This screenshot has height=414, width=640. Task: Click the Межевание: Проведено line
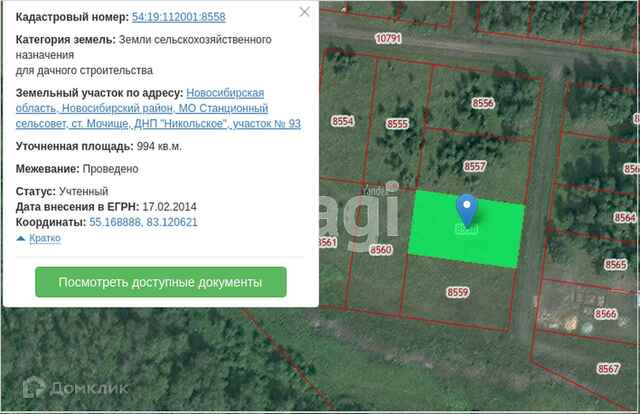[x=77, y=169]
